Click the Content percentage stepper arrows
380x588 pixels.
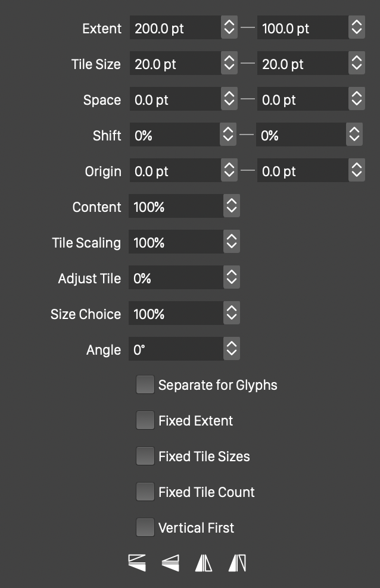pyautogui.click(x=232, y=205)
